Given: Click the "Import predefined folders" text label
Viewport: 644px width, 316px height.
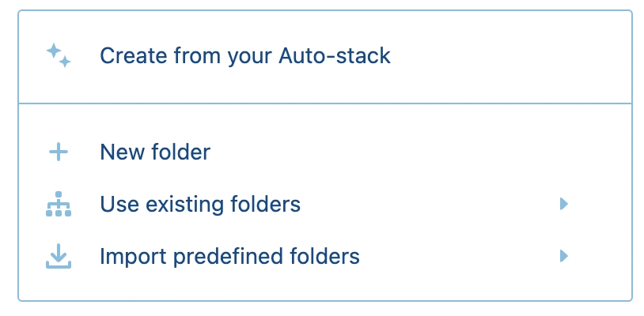Looking at the screenshot, I should tap(229, 256).
